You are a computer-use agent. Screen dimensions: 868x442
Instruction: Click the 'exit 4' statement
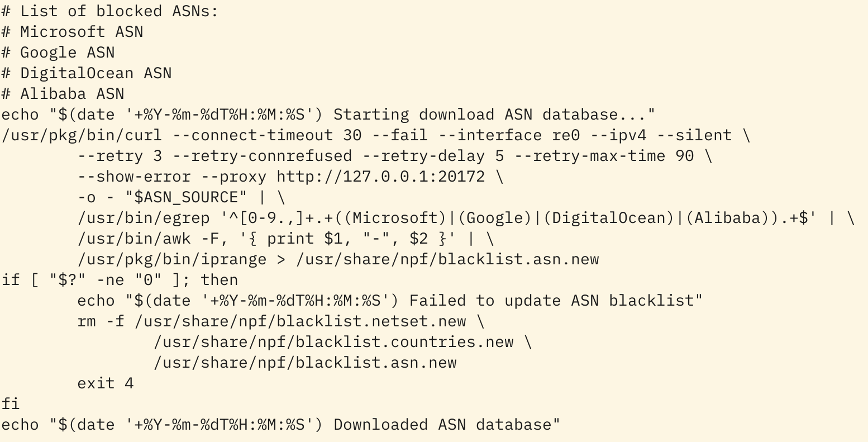pyautogui.click(x=106, y=383)
